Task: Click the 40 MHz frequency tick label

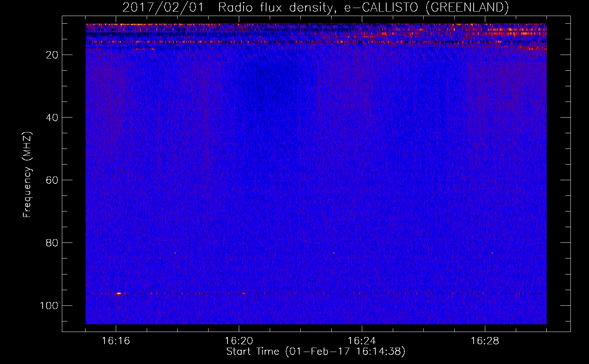Action: tap(52, 118)
